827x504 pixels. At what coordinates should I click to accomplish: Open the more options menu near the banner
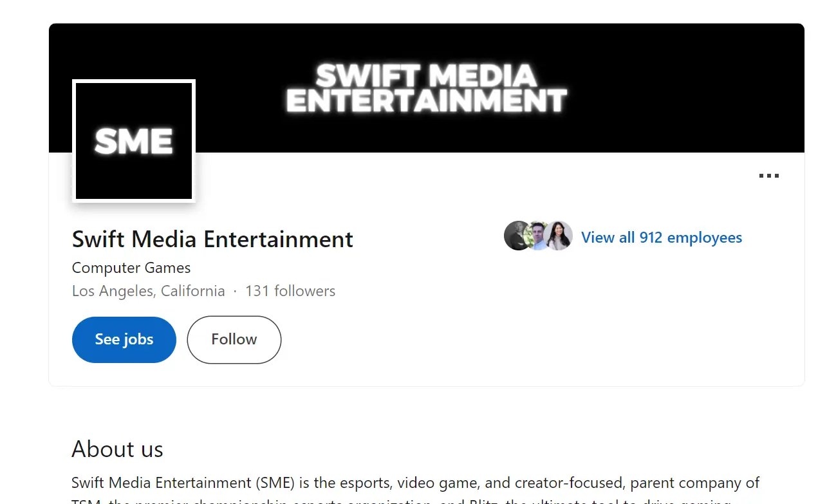768,176
